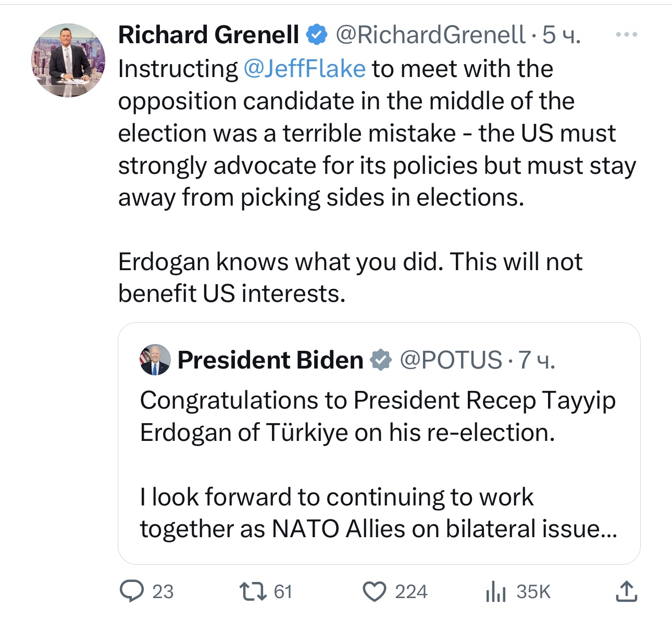Open President Biden's small avatar

point(155,360)
